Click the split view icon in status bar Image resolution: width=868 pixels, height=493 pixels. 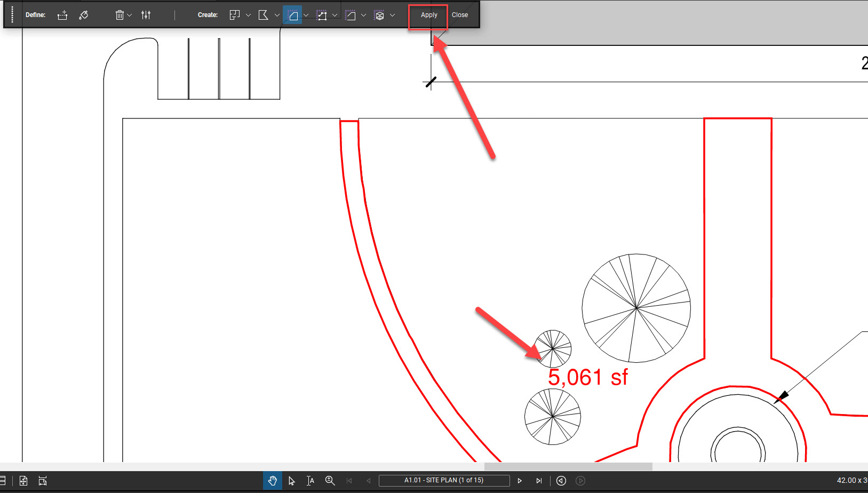pos(23,481)
